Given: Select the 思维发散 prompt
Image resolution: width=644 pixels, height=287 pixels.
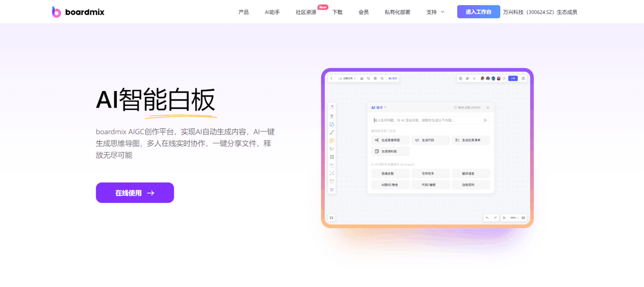Looking at the screenshot, I should click(390, 174).
